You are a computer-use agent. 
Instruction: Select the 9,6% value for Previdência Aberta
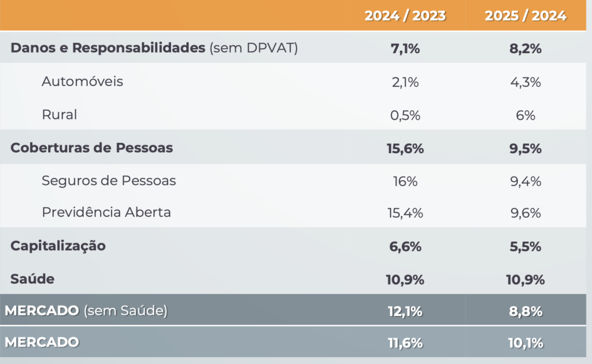pyautogui.click(x=525, y=213)
